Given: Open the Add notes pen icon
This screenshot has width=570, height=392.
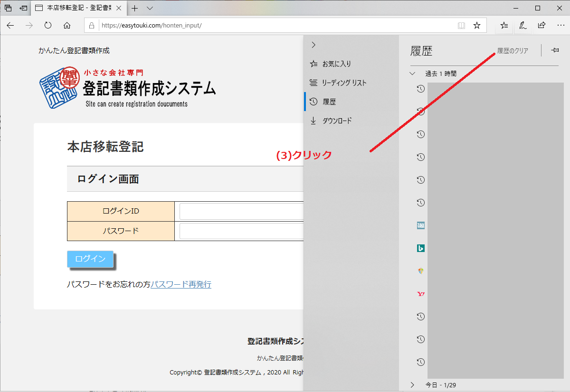Looking at the screenshot, I should pos(522,25).
